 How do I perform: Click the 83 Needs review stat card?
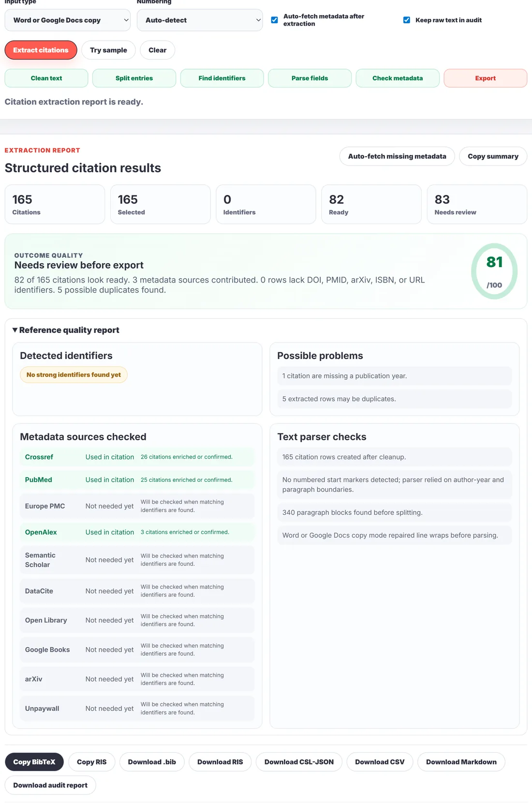coord(477,204)
